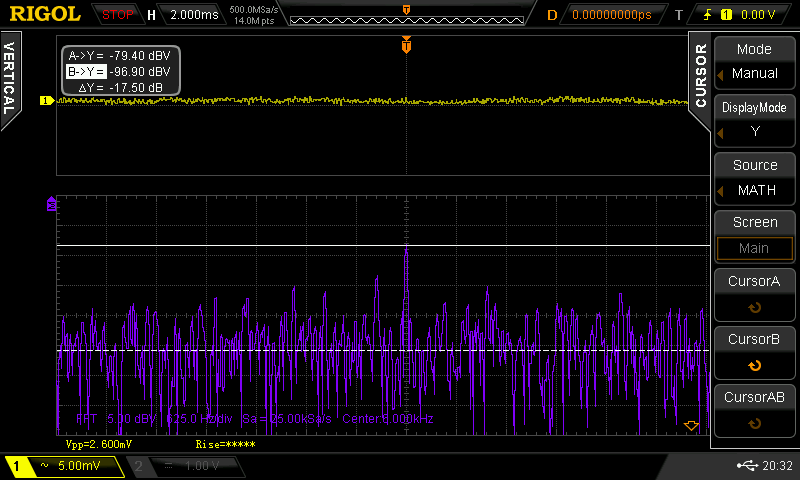The image size is (800, 480).
Task: Open the cursor Mode Manual menu
Action: pyautogui.click(x=754, y=62)
